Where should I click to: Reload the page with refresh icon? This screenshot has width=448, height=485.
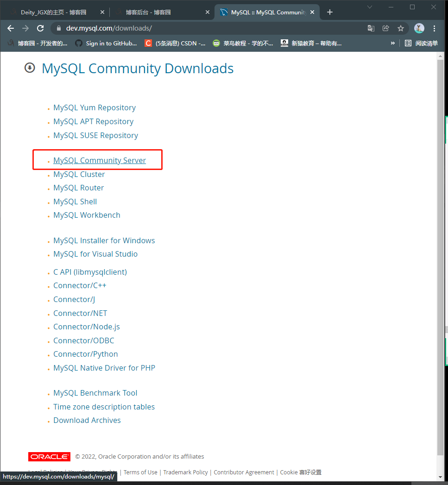pos(40,28)
